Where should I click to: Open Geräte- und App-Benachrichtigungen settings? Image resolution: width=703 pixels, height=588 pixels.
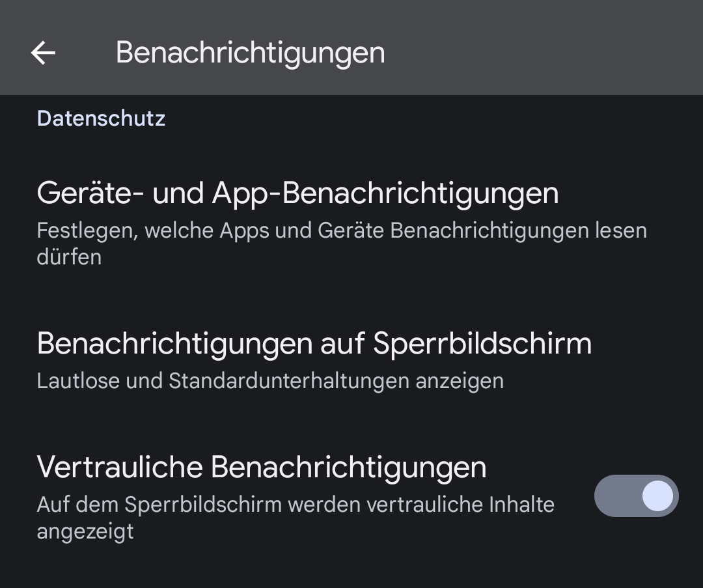[x=297, y=193]
